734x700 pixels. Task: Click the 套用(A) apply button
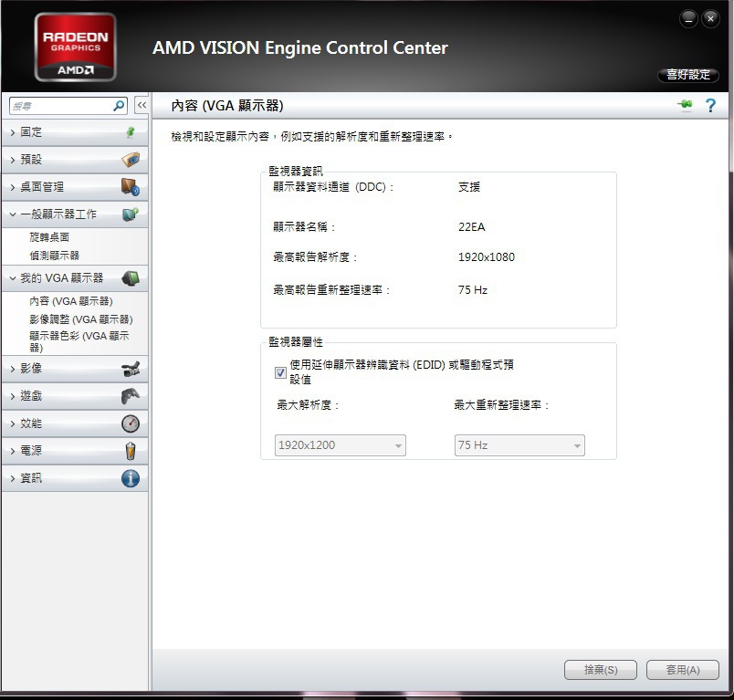click(683, 670)
